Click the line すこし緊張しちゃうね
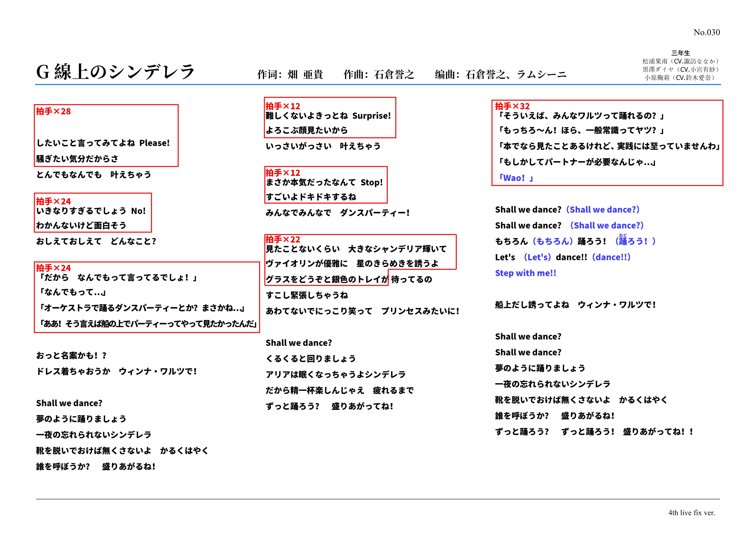Image resolution: width=756 pixels, height=534 pixels. (x=307, y=295)
